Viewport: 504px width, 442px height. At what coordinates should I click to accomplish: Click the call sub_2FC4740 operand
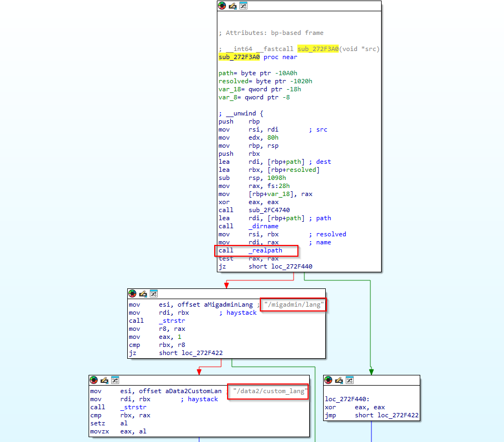point(268,210)
